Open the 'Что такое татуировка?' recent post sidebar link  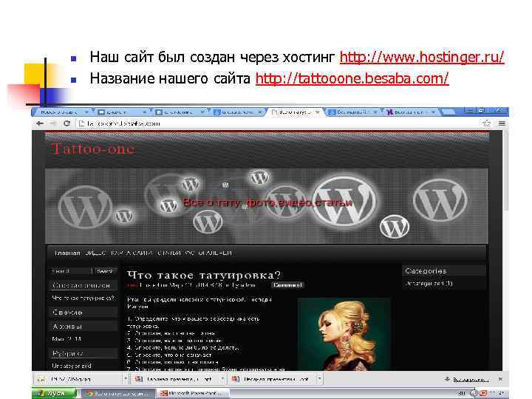[x=83, y=299]
